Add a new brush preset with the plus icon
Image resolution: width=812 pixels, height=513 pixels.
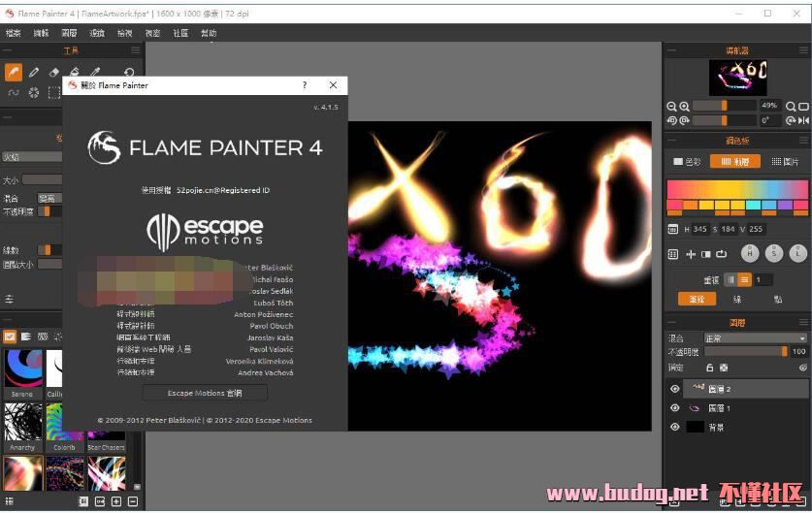click(x=116, y=501)
